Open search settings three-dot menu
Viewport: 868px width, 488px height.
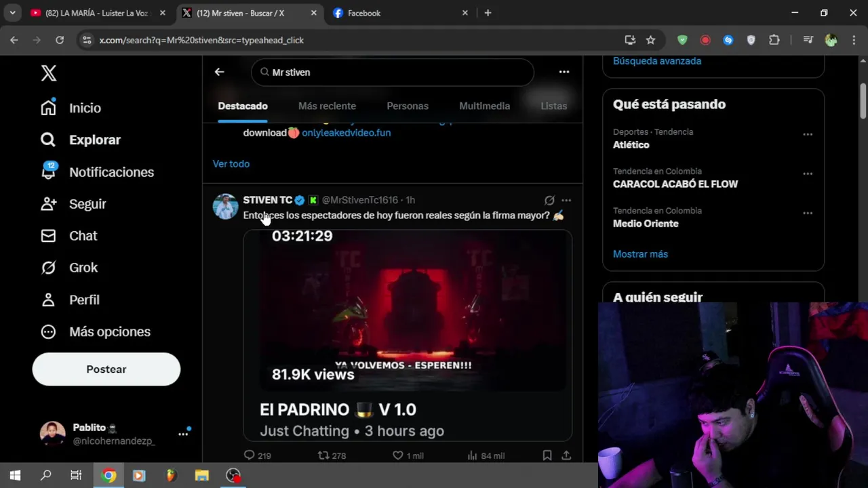[564, 71]
